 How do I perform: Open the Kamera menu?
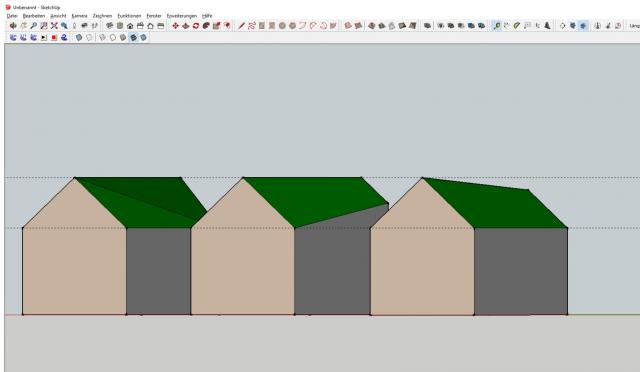click(79, 16)
